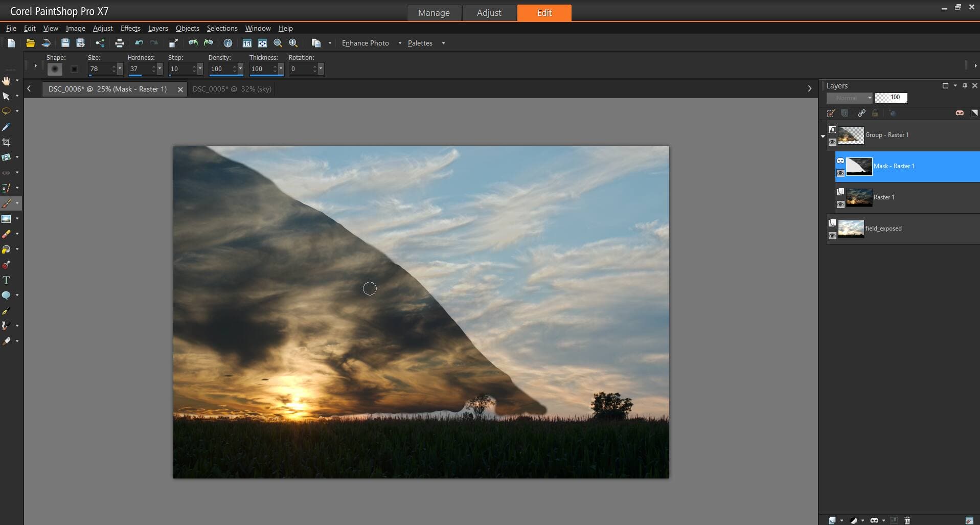Open the Size value dropdown
Screen dimensions: 980x525
[x=120, y=69]
